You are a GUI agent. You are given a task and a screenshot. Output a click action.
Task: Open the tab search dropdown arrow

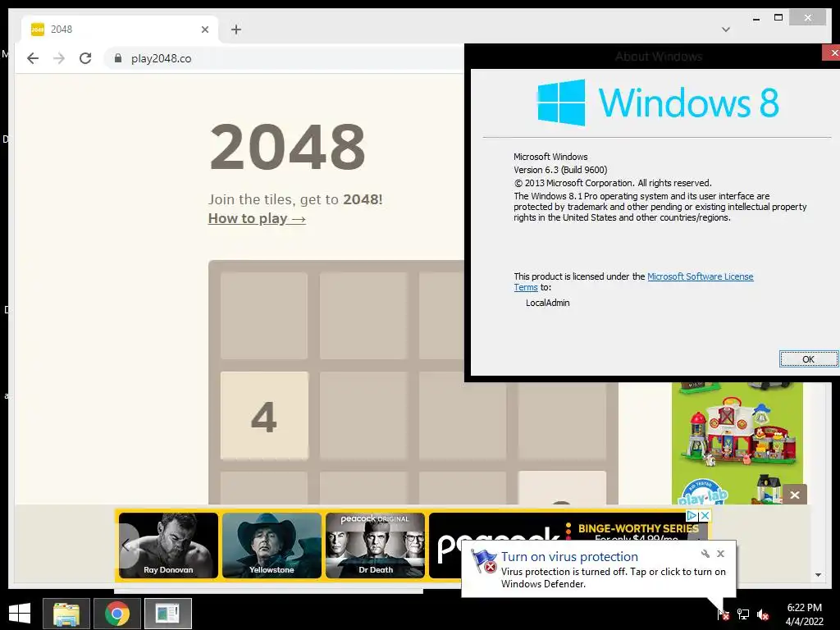point(726,30)
